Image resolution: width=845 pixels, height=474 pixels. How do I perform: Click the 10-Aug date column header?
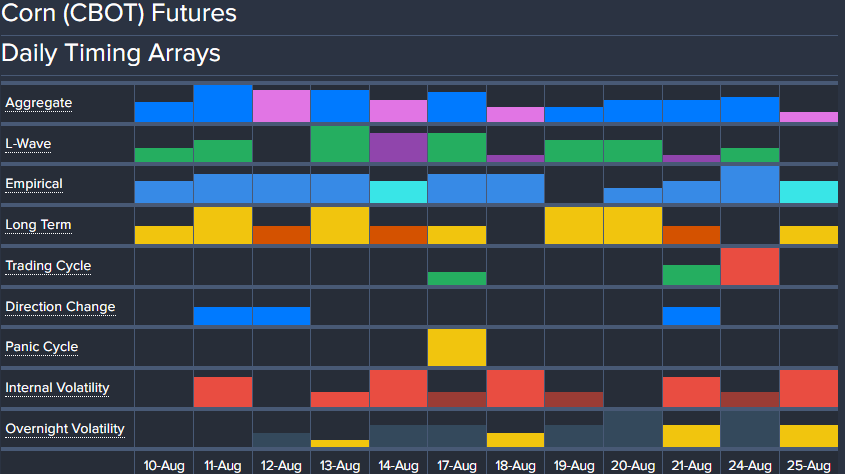[164, 465]
